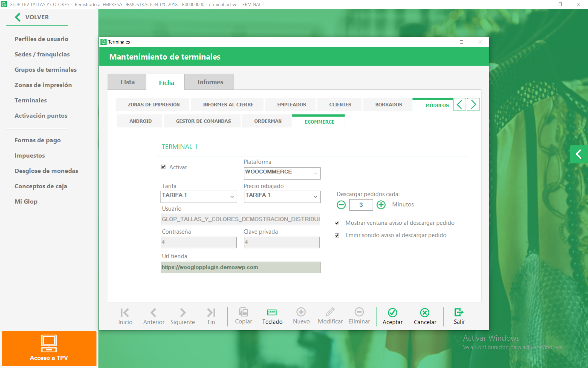The height and width of the screenshot is (368, 588).
Task: Toggle Mostrar ventana aviso al descargar pedido
Action: [x=337, y=223]
